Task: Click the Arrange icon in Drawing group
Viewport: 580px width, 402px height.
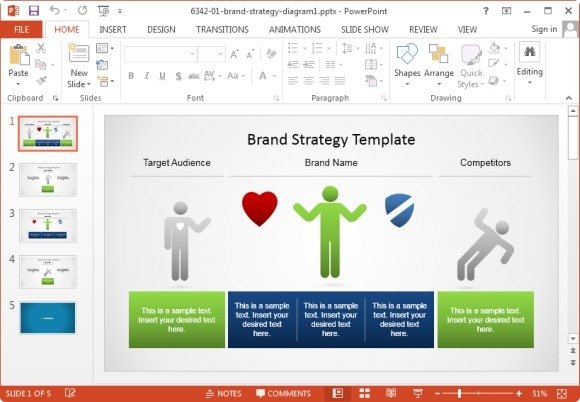Action: pyautogui.click(x=438, y=54)
